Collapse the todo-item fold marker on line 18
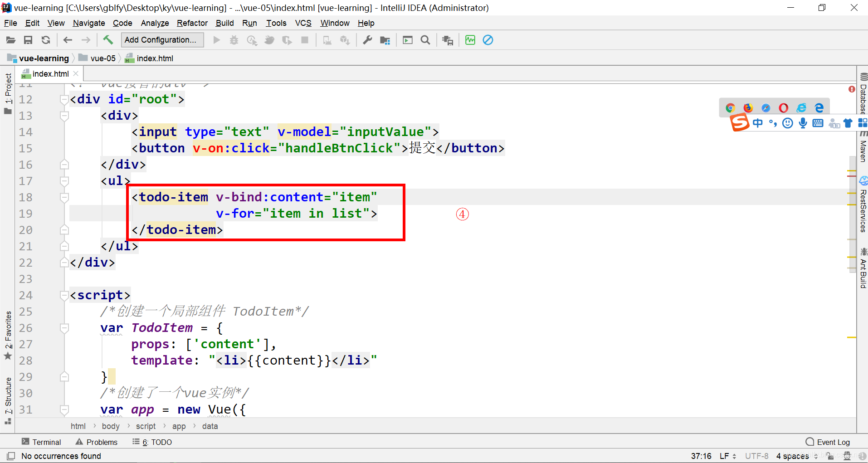Screen dimensions: 868x463 [64, 197]
